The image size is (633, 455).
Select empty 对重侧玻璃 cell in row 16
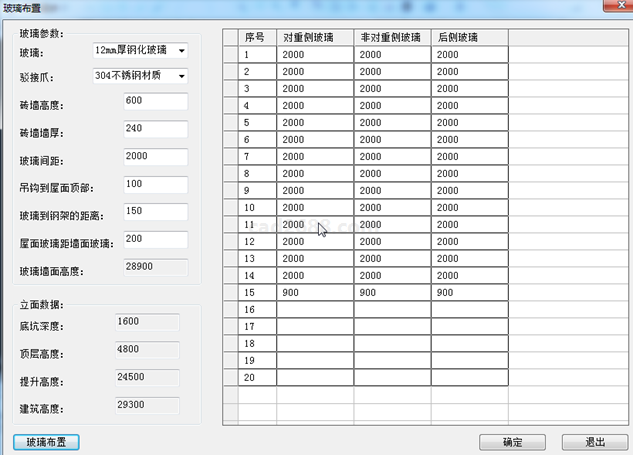coord(315,309)
